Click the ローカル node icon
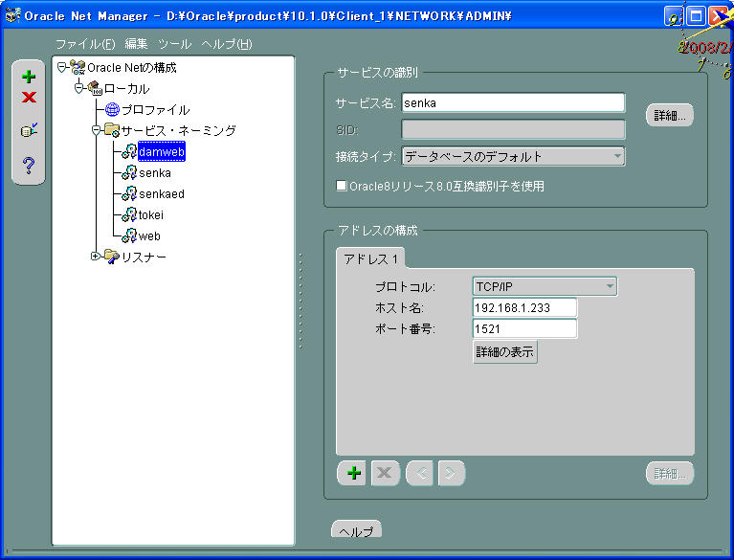The image size is (734, 560). coord(95,88)
